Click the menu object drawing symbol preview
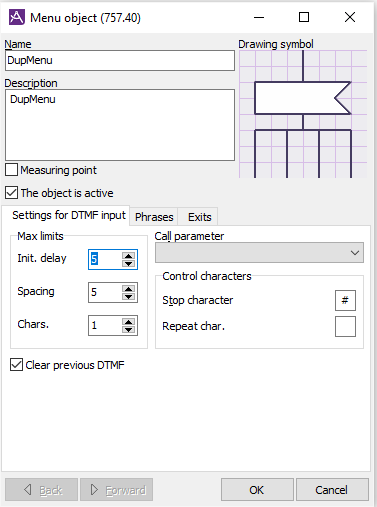 pyautogui.click(x=303, y=114)
